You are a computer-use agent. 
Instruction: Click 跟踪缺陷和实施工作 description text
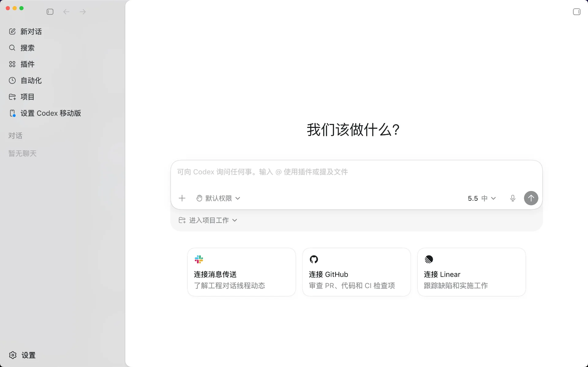click(456, 286)
